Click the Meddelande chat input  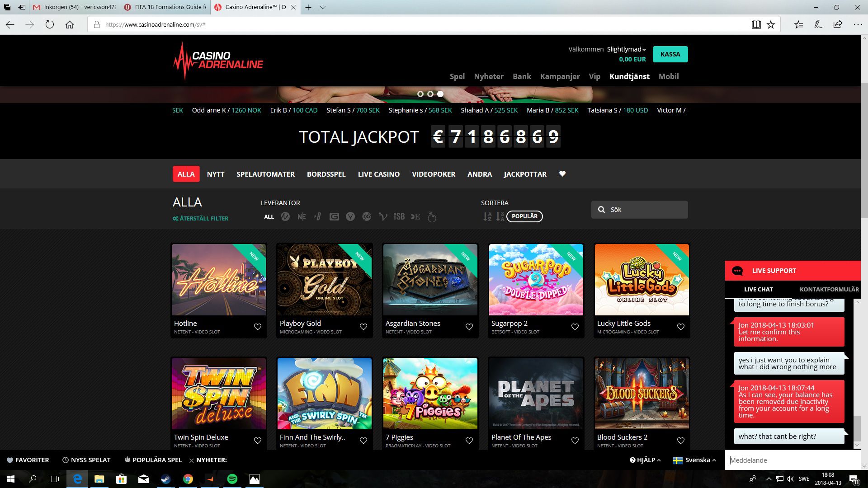(793, 460)
